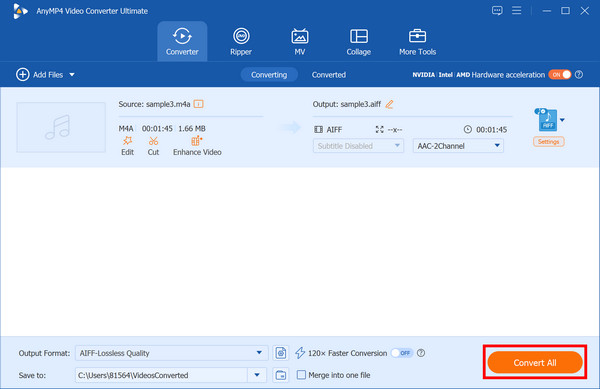Click Convert All button
Image resolution: width=600 pixels, height=389 pixels.
click(535, 362)
